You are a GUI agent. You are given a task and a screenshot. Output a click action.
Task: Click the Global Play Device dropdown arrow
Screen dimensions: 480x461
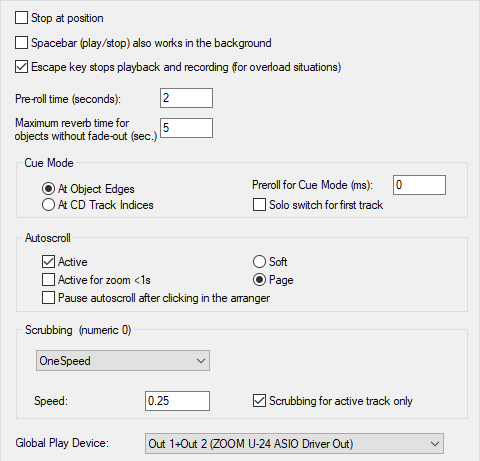435,444
